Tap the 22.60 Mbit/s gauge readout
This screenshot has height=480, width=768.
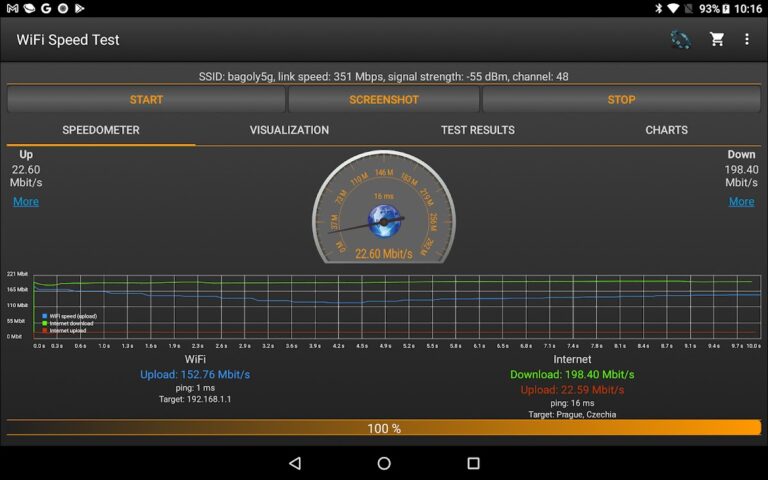(384, 254)
